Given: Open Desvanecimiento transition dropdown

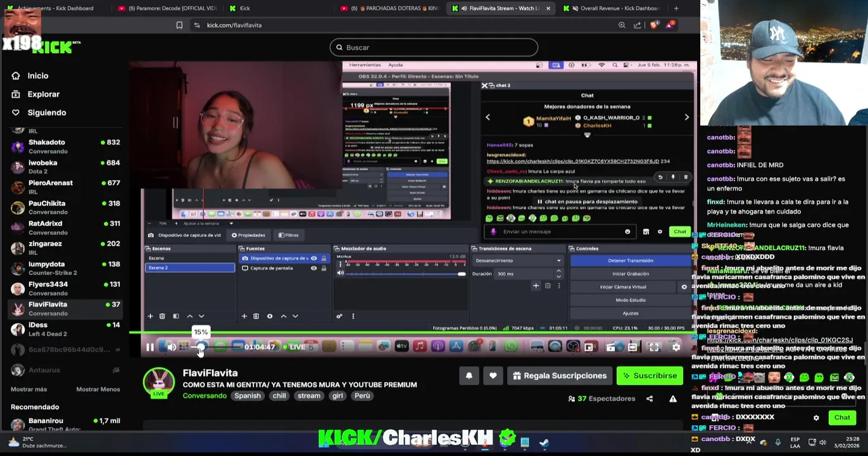Looking at the screenshot, I should [x=519, y=261].
